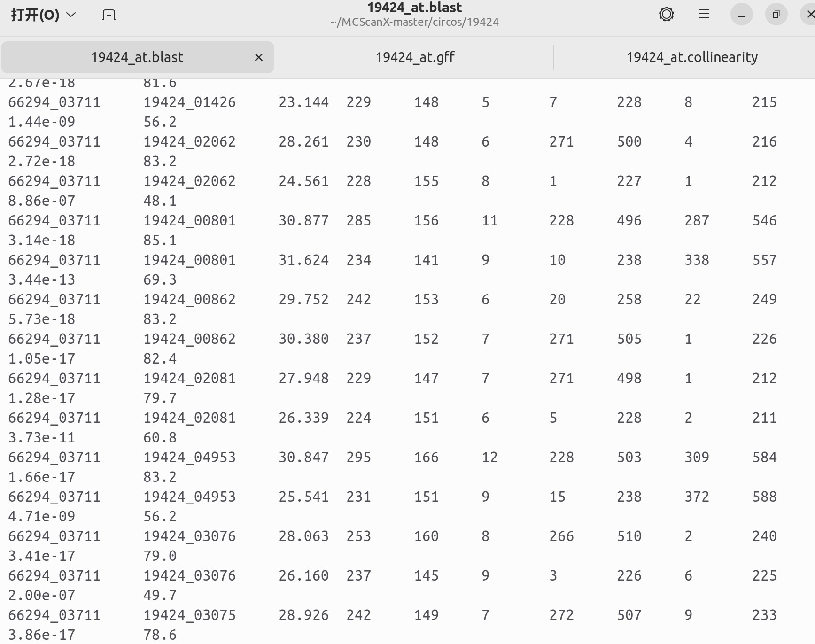Click identity value 23.144

[303, 102]
